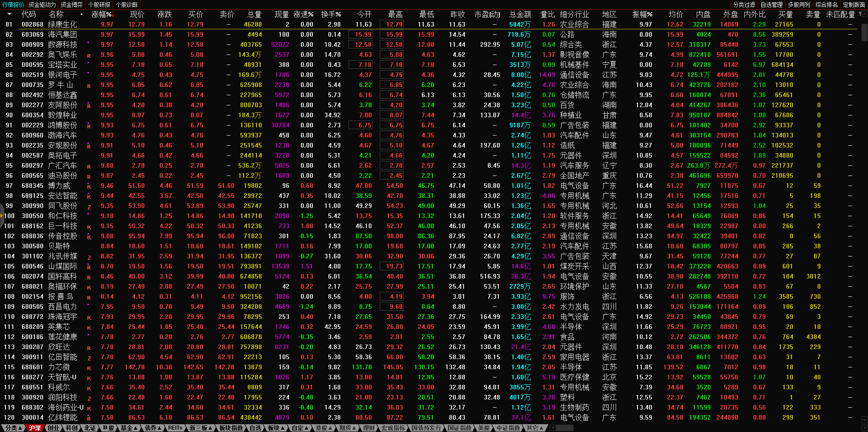This screenshot has width=868, height=432.
Task: Click the Z marker beside 同飞股份
Action: [x=89, y=207]
